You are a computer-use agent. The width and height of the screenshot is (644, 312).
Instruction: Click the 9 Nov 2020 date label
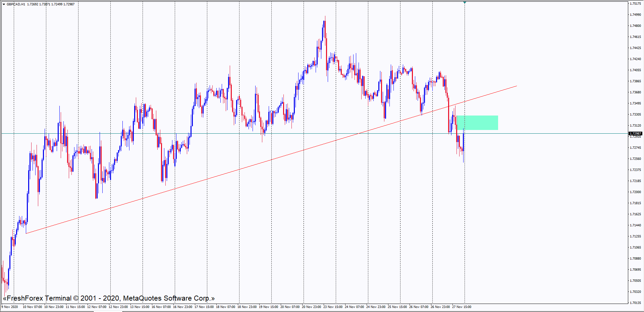pos(10,307)
